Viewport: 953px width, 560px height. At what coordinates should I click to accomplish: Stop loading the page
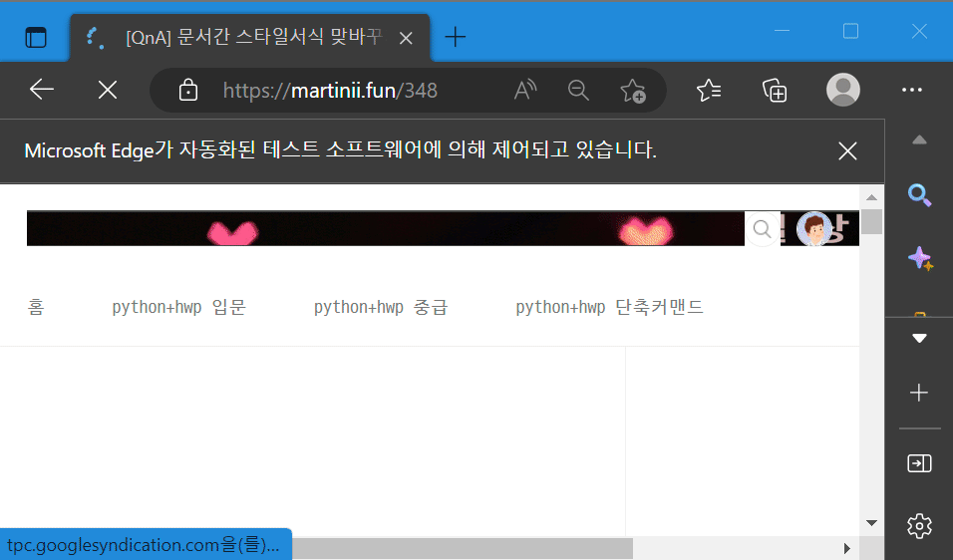[x=108, y=91]
